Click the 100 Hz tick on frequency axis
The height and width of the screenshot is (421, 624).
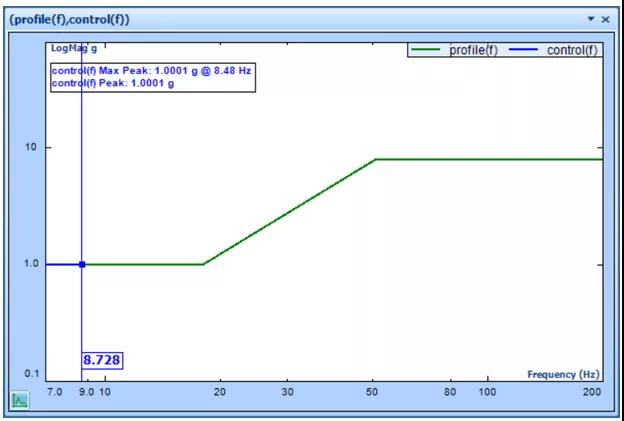[x=486, y=392]
